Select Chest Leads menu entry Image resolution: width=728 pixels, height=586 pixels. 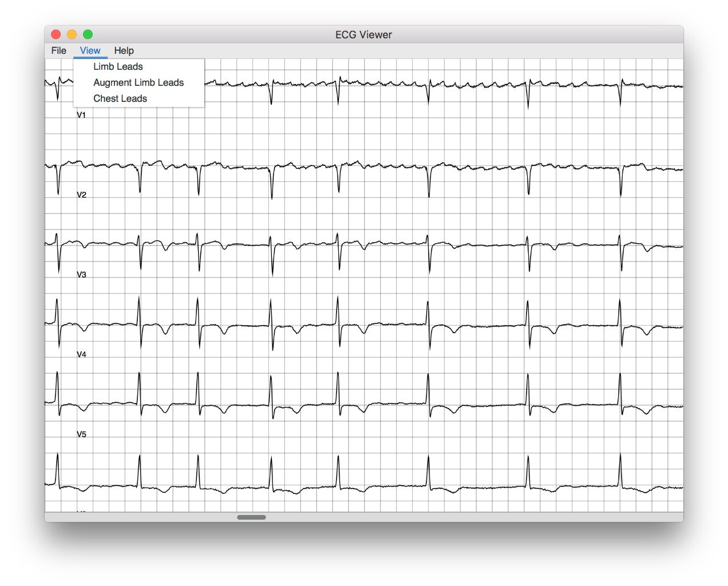[x=139, y=98]
